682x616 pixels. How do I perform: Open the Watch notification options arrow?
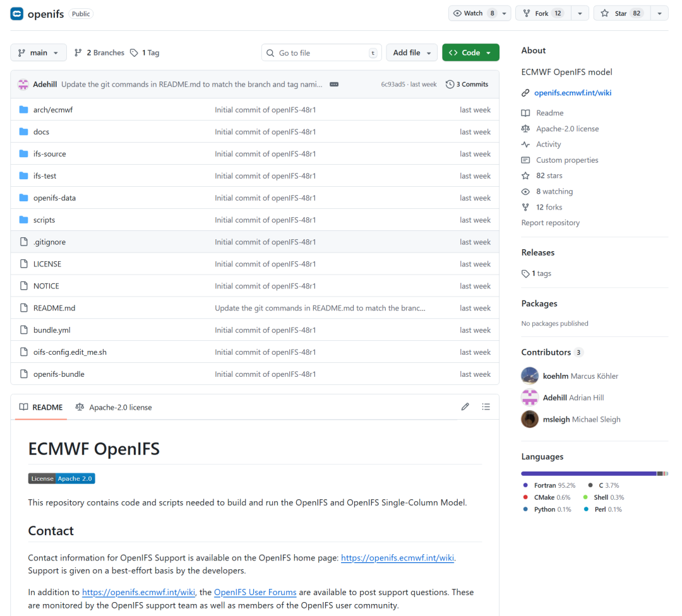click(505, 13)
